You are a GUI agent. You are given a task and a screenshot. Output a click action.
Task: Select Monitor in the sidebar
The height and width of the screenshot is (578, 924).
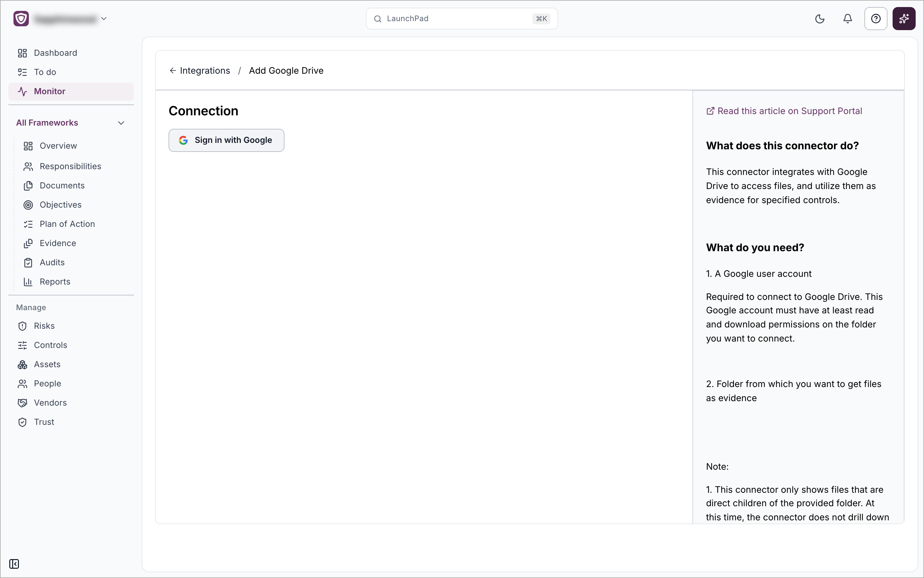[71, 91]
